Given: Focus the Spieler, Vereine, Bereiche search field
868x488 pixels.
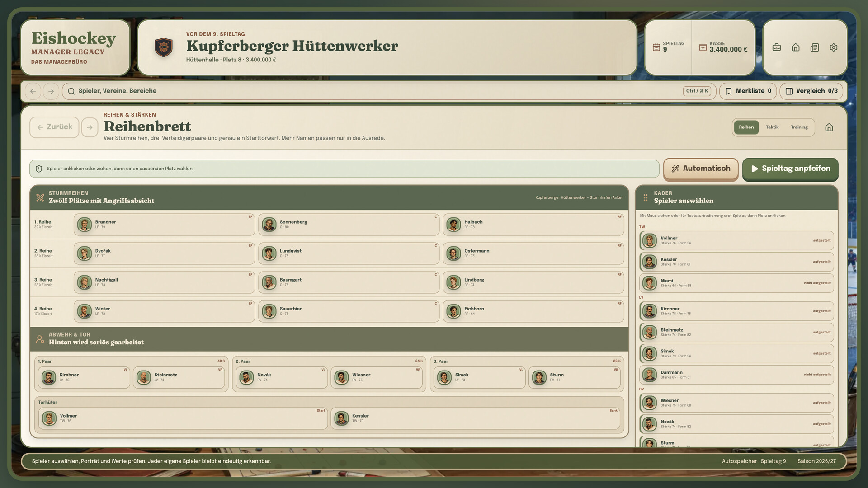Looking at the screenshot, I should pos(389,91).
